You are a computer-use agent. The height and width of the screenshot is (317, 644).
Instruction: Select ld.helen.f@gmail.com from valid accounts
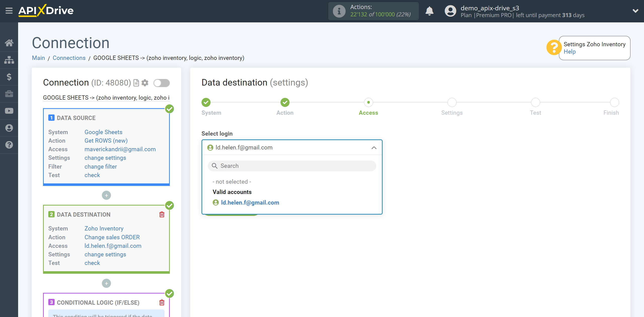click(250, 203)
